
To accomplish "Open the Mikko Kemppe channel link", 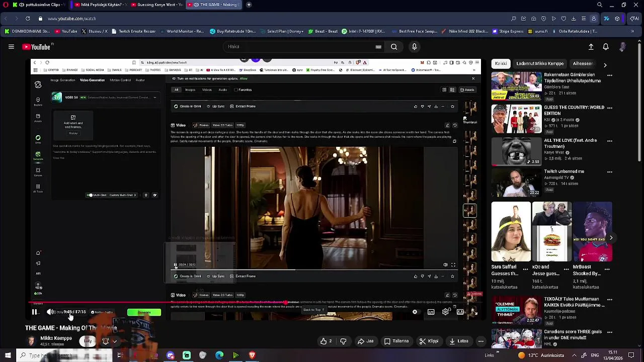I will pyautogui.click(x=56, y=338).
